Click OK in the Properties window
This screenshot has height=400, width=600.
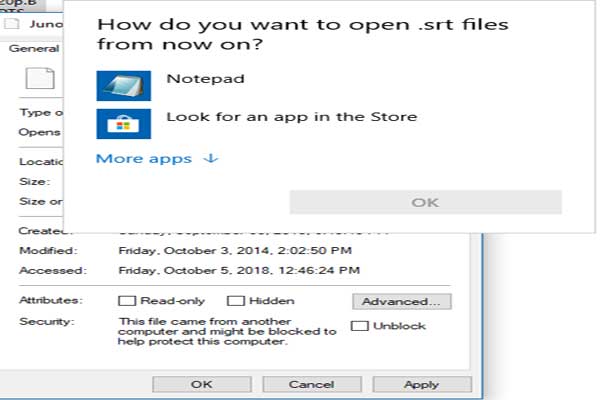pos(202,384)
